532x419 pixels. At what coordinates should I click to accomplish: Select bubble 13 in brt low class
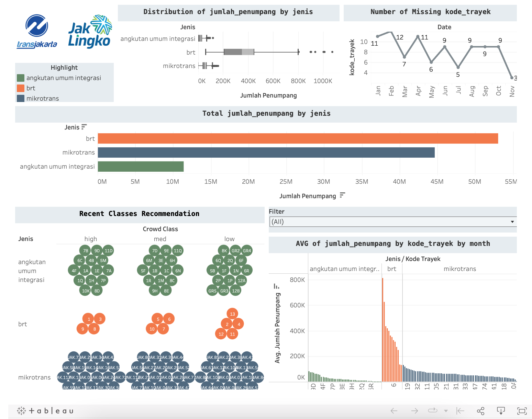coord(233,314)
